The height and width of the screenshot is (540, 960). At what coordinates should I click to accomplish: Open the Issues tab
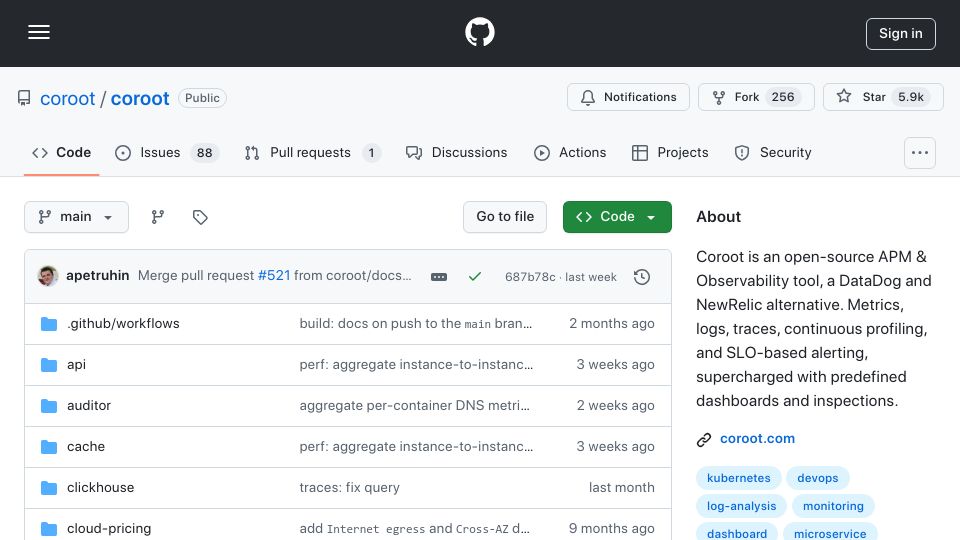click(166, 152)
